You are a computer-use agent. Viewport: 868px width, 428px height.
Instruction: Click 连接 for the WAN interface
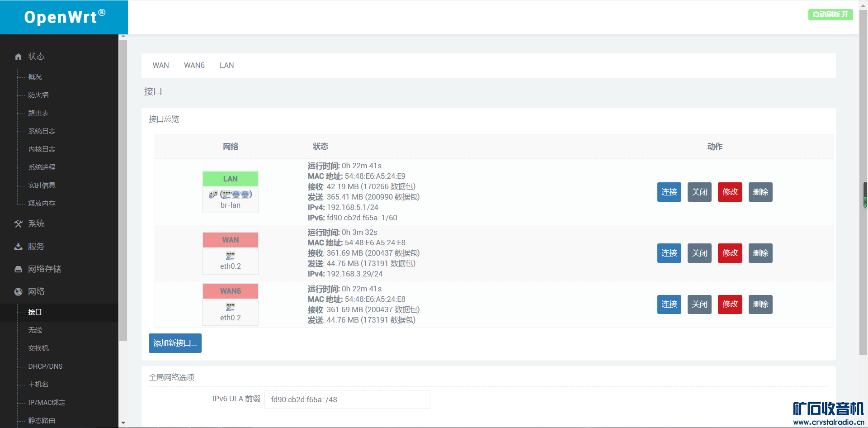tap(669, 253)
